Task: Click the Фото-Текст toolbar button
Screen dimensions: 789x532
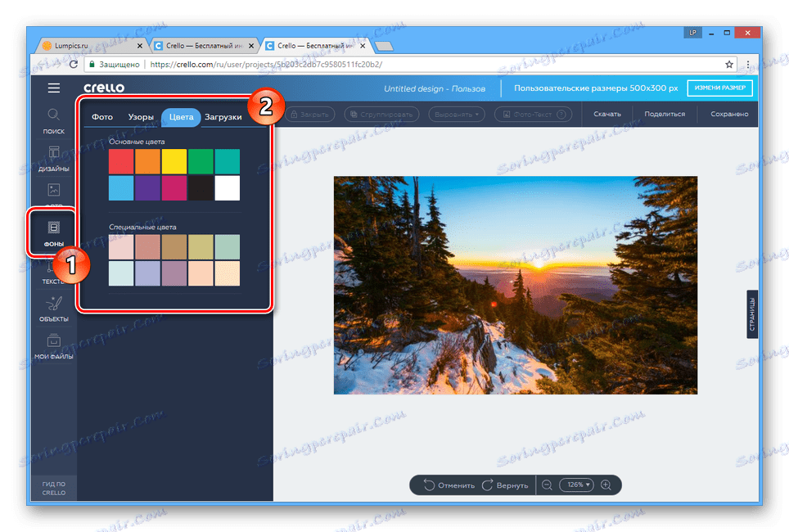Action: click(x=534, y=115)
